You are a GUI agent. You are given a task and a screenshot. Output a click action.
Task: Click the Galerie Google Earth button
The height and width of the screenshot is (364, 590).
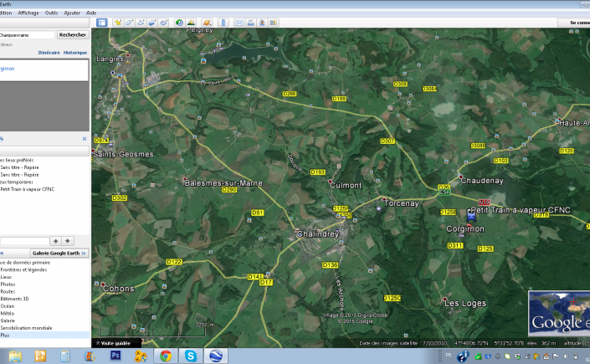[59, 253]
